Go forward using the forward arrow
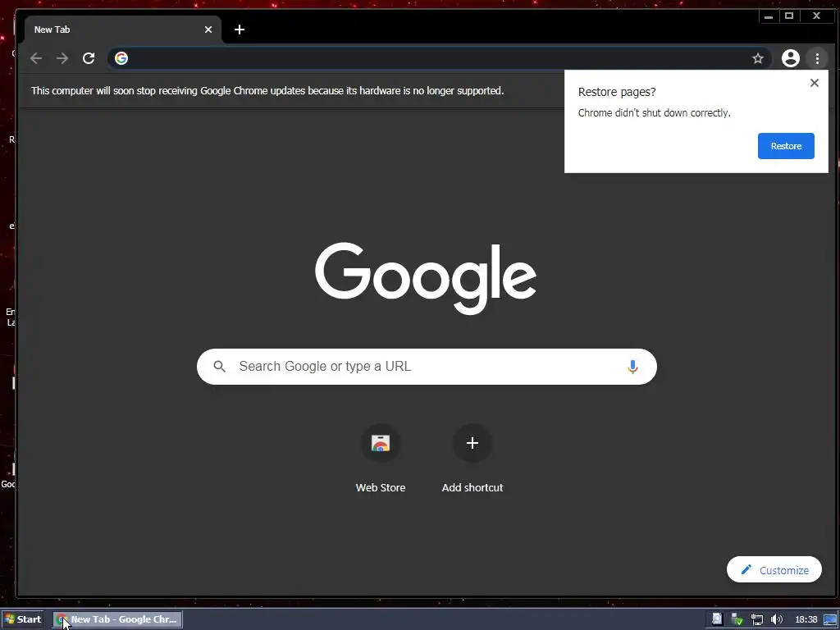The width and height of the screenshot is (840, 630). [x=62, y=58]
